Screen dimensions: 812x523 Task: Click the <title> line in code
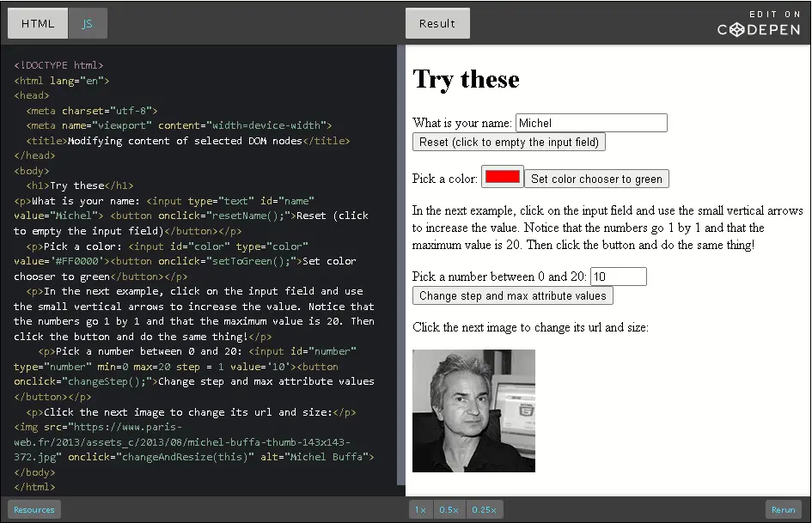point(188,141)
